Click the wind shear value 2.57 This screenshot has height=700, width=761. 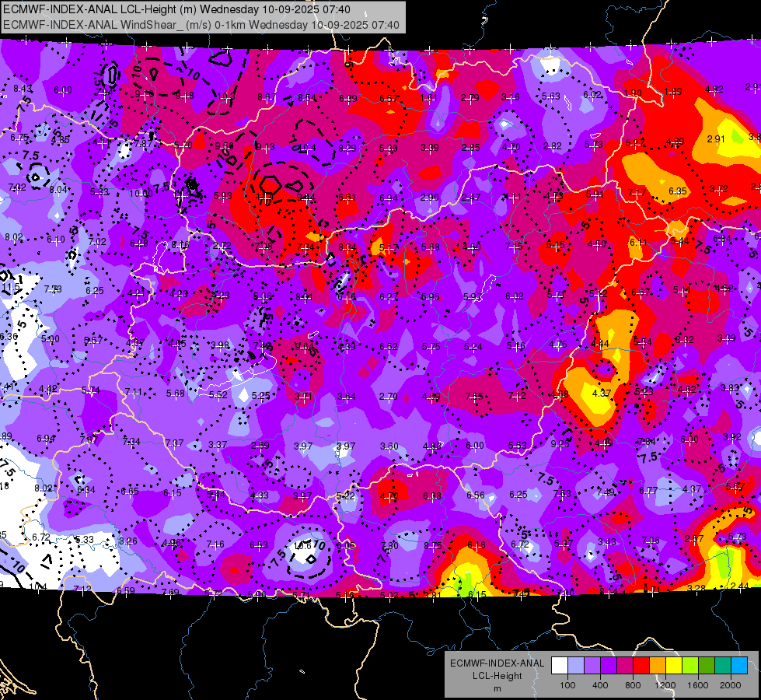[694, 538]
